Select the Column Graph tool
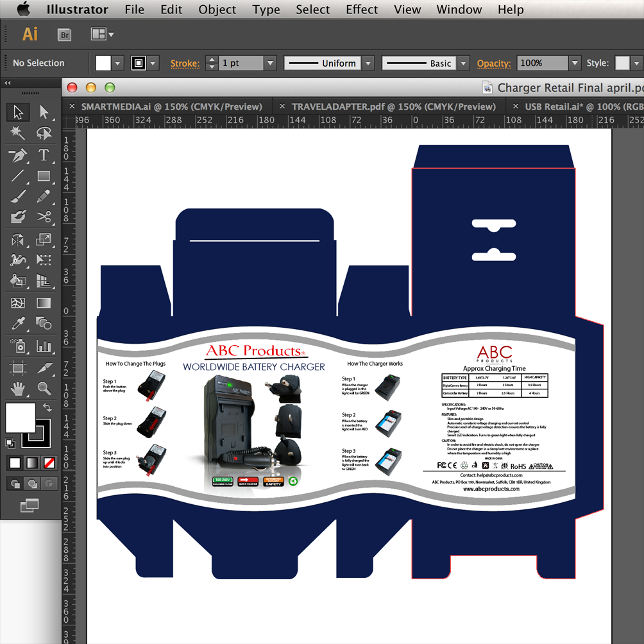 click(x=44, y=346)
